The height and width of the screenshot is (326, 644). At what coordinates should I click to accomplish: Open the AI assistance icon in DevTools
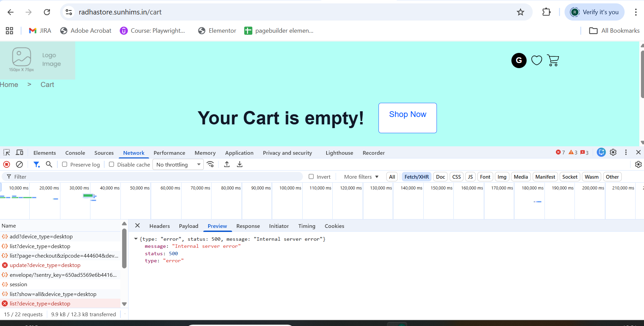(601, 152)
